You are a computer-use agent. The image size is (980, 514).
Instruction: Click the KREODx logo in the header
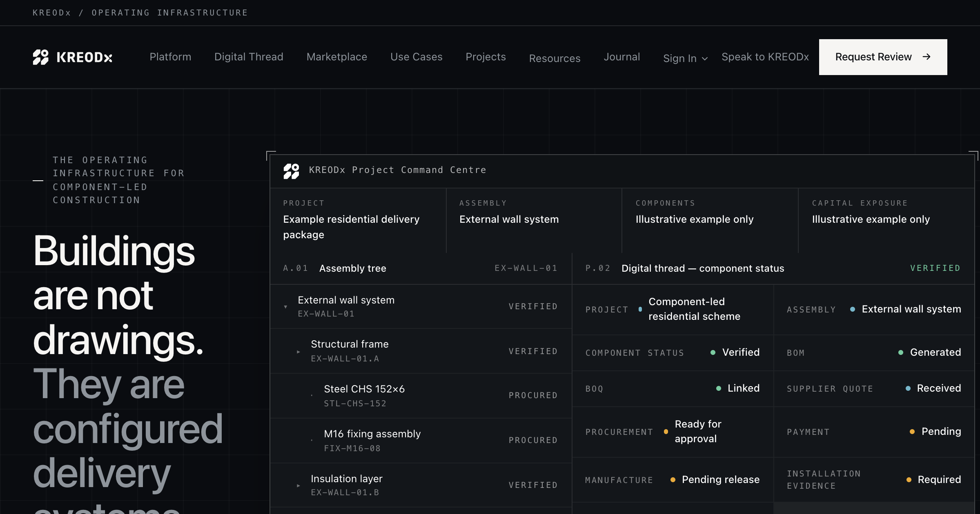(x=73, y=57)
